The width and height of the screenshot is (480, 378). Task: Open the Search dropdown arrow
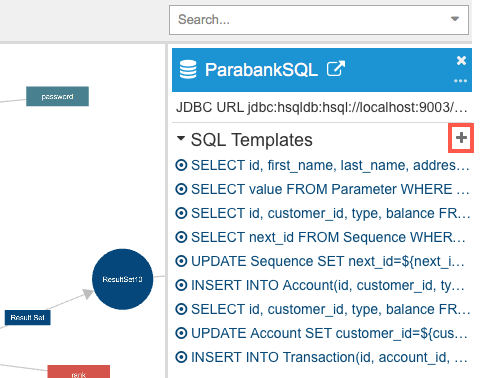coord(455,19)
